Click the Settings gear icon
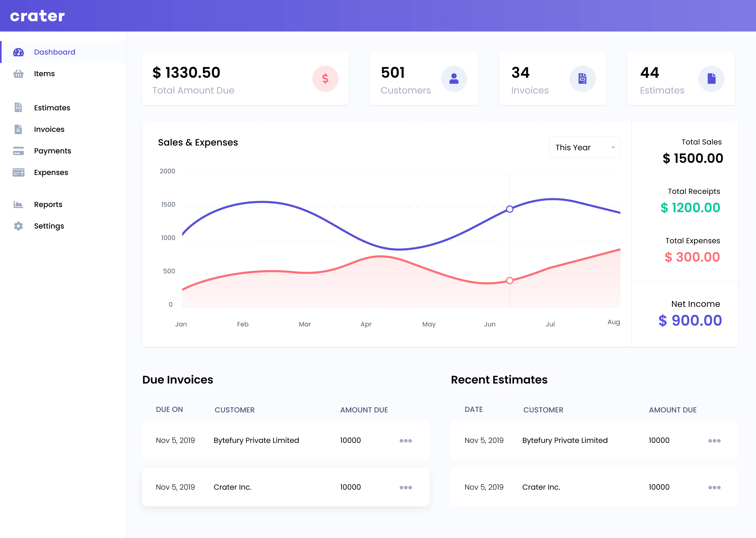 pyautogui.click(x=19, y=225)
